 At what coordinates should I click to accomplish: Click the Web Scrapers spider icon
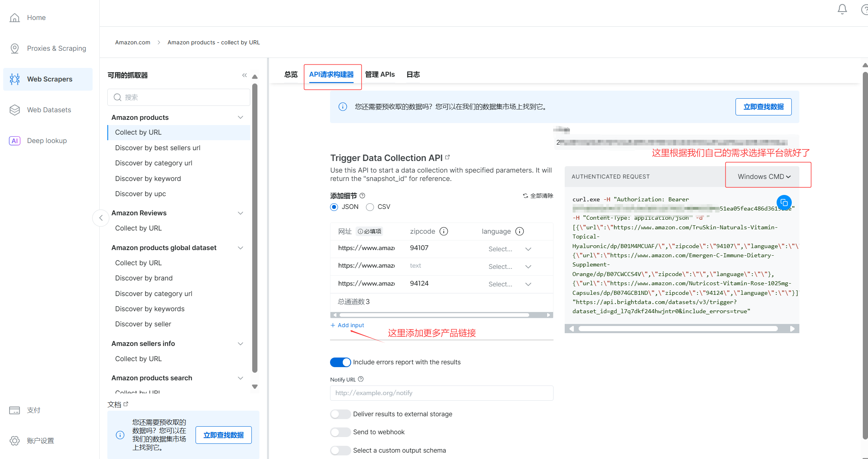pos(15,79)
